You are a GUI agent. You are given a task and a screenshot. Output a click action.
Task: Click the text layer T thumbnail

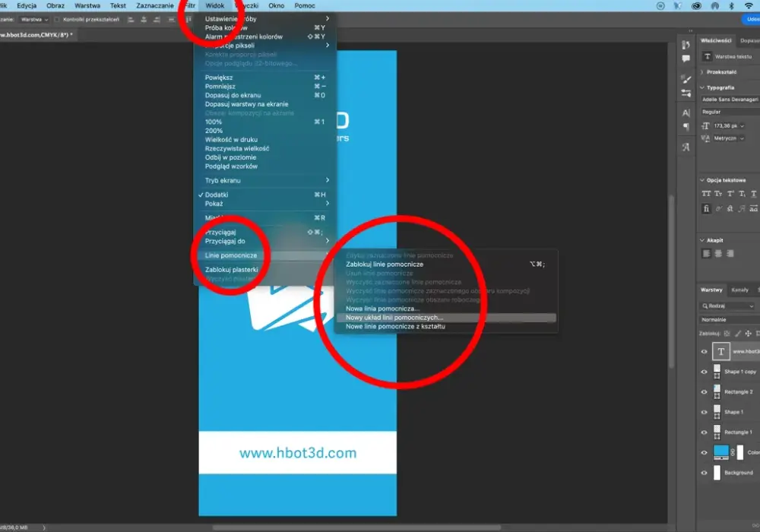720,351
